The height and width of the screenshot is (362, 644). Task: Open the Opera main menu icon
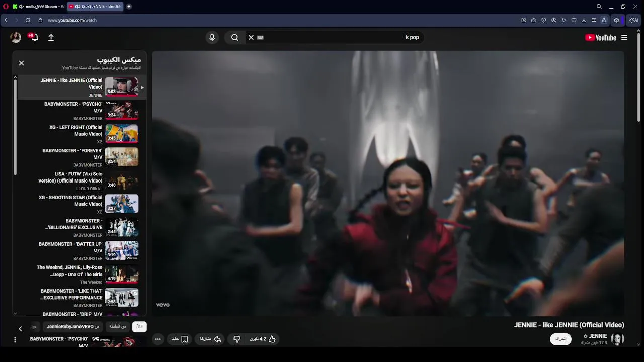click(5, 7)
